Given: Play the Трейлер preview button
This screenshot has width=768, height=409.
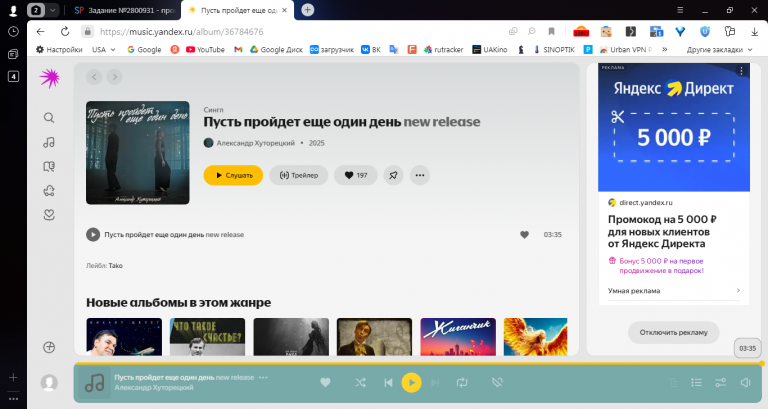Looking at the screenshot, I should coord(299,175).
